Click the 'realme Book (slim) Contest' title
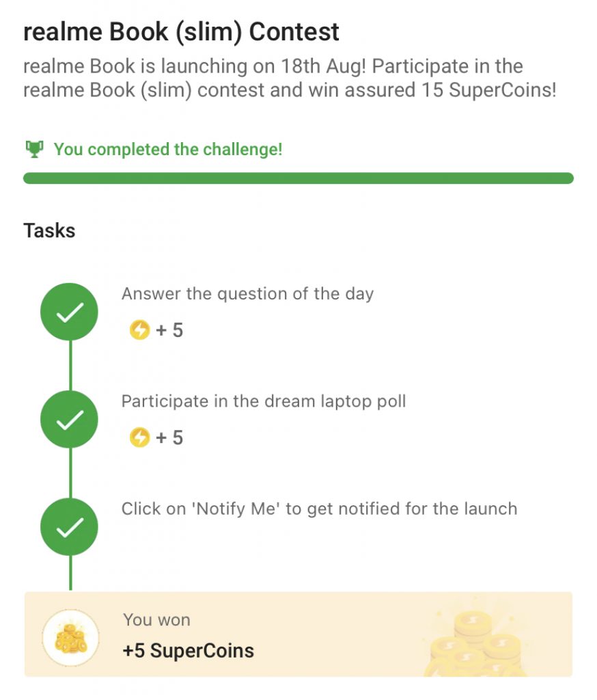Viewport: 597px width, 700px height. click(x=181, y=31)
